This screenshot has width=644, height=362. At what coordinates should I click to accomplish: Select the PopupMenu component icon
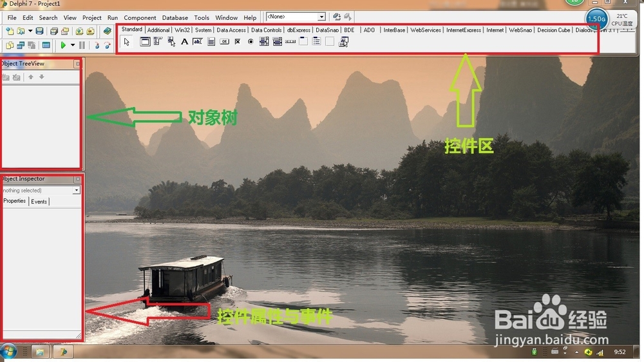tap(171, 41)
